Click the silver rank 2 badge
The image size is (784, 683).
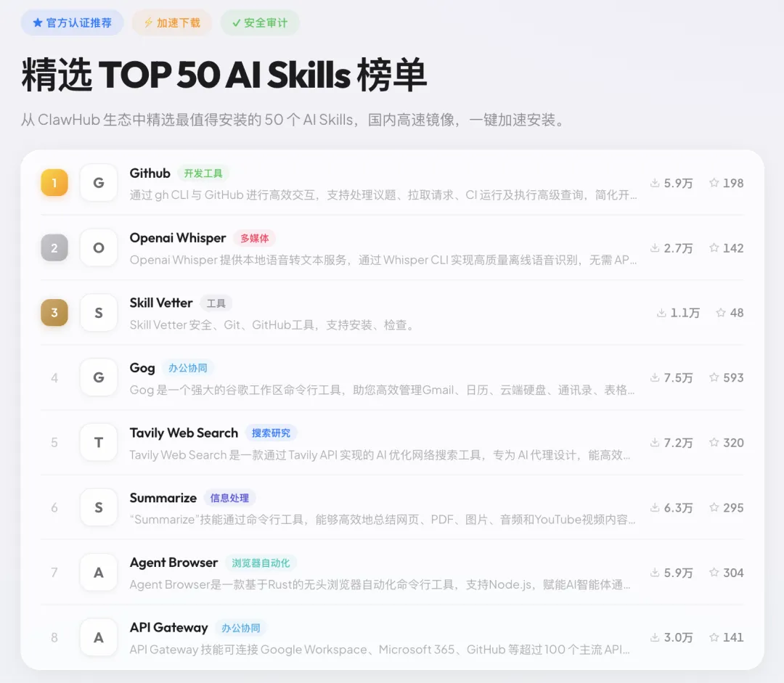click(54, 248)
